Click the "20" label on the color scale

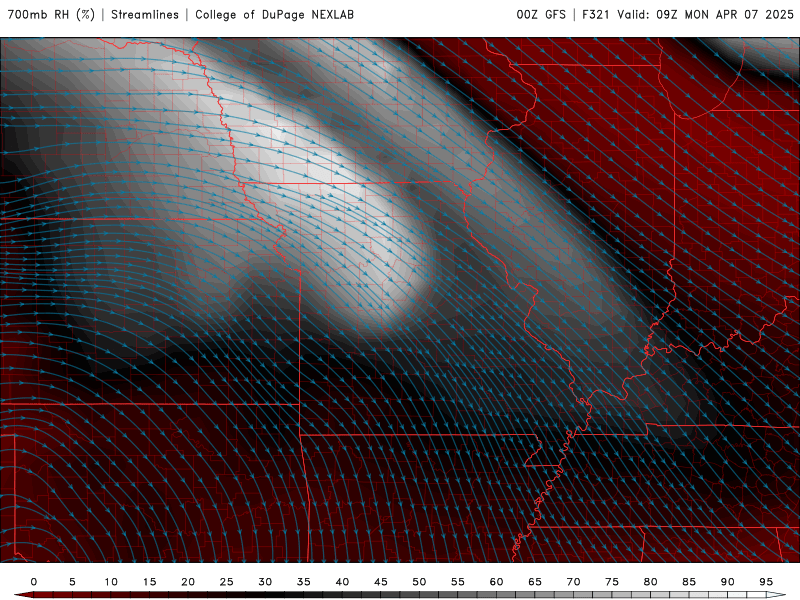point(188,582)
